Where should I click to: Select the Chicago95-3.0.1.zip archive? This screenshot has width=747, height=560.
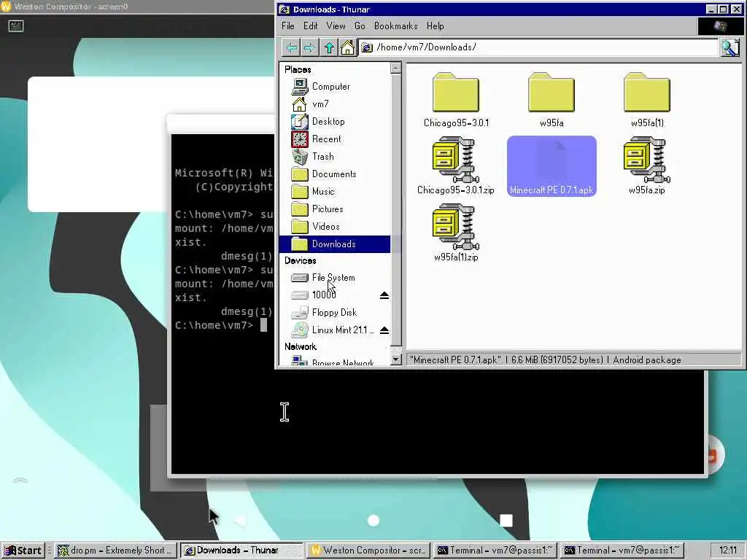coord(456,166)
